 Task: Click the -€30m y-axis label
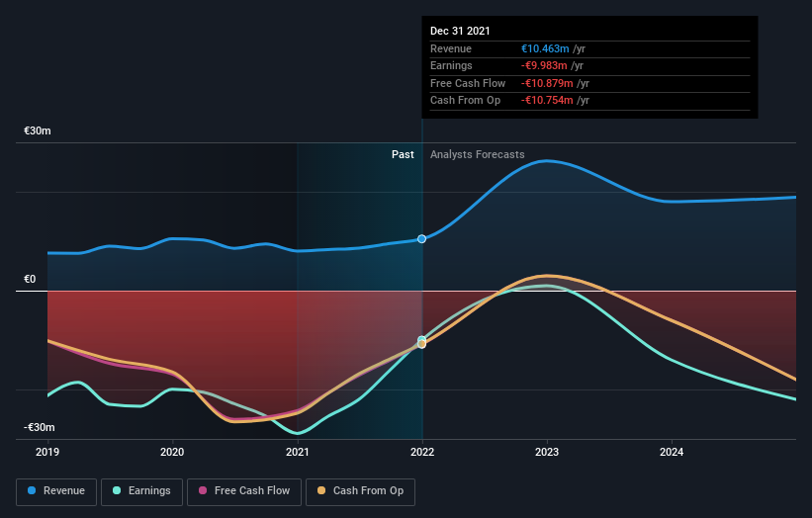[40, 427]
